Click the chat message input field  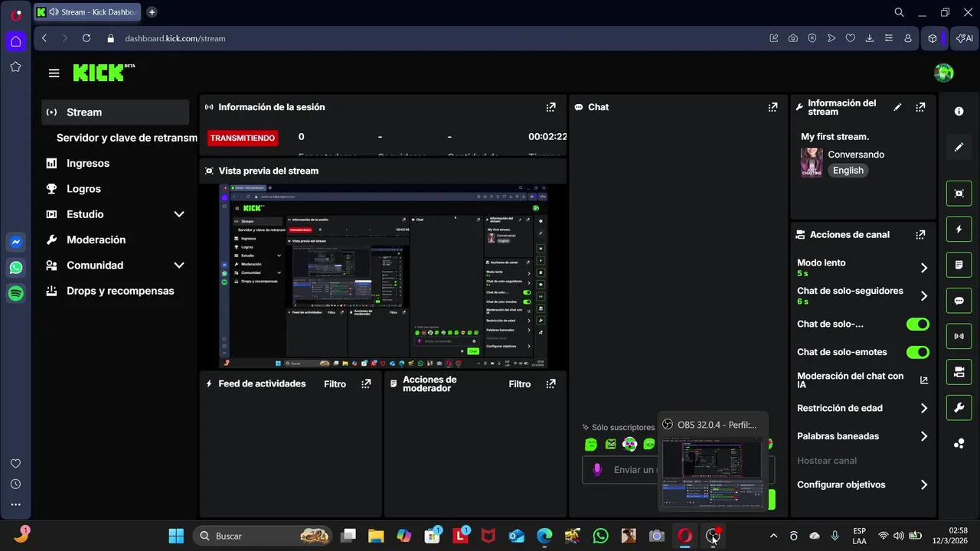point(678,469)
